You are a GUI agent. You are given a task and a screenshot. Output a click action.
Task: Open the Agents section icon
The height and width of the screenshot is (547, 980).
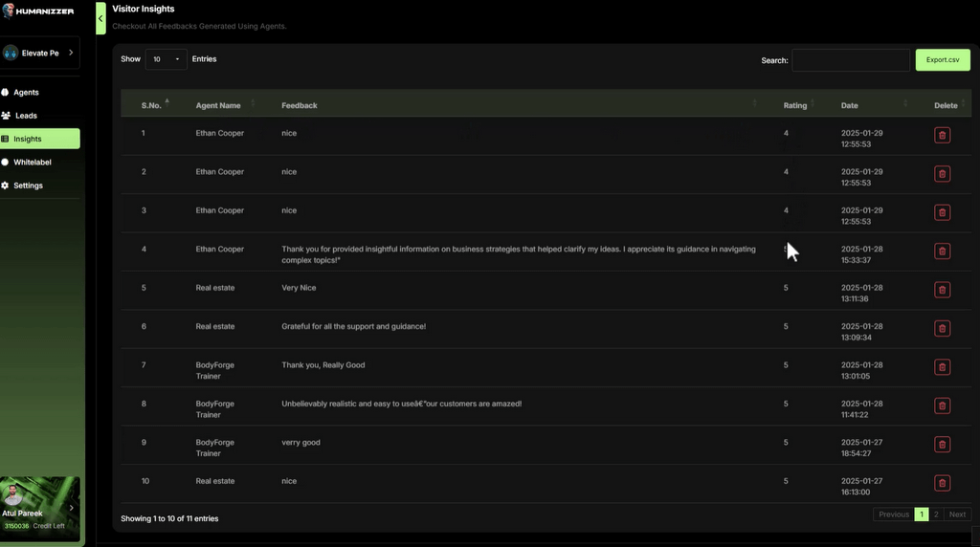point(6,93)
